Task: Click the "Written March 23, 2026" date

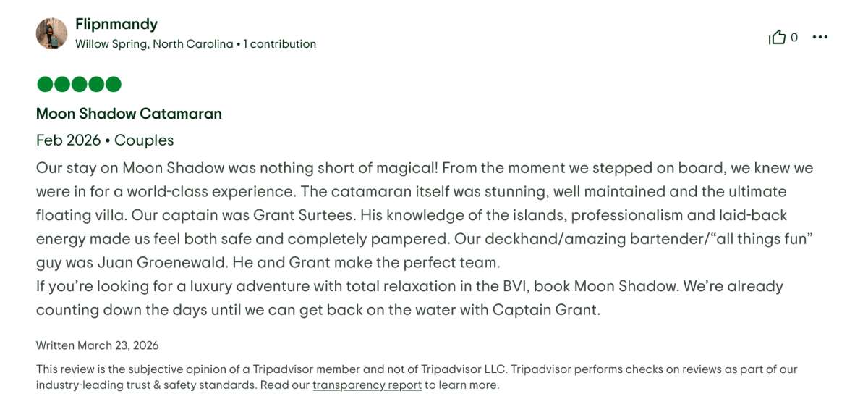Action: click(97, 345)
